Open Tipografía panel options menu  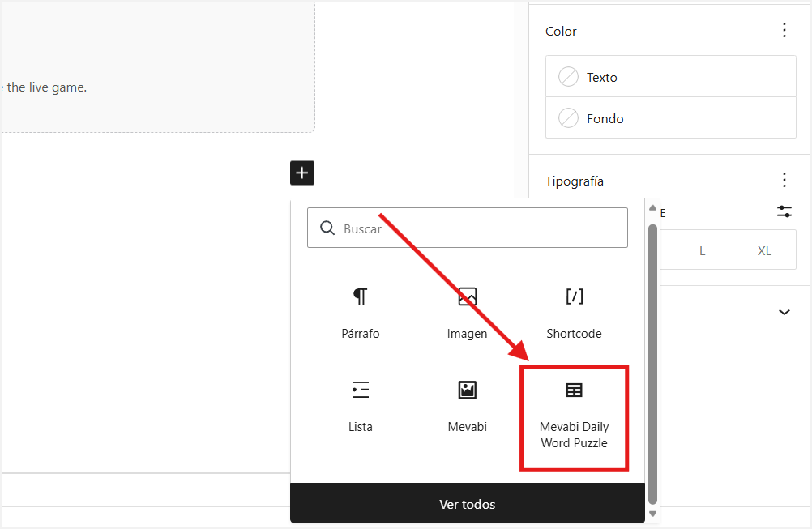tap(784, 180)
